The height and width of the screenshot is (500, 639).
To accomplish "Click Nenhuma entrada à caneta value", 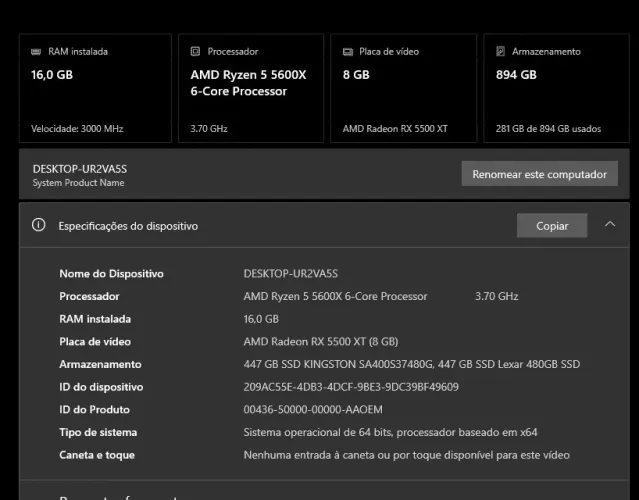I will click(x=407, y=455).
